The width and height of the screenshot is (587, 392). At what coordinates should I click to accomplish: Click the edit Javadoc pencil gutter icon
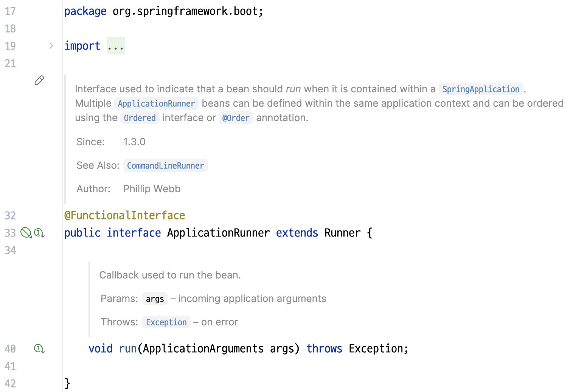pyautogui.click(x=39, y=80)
